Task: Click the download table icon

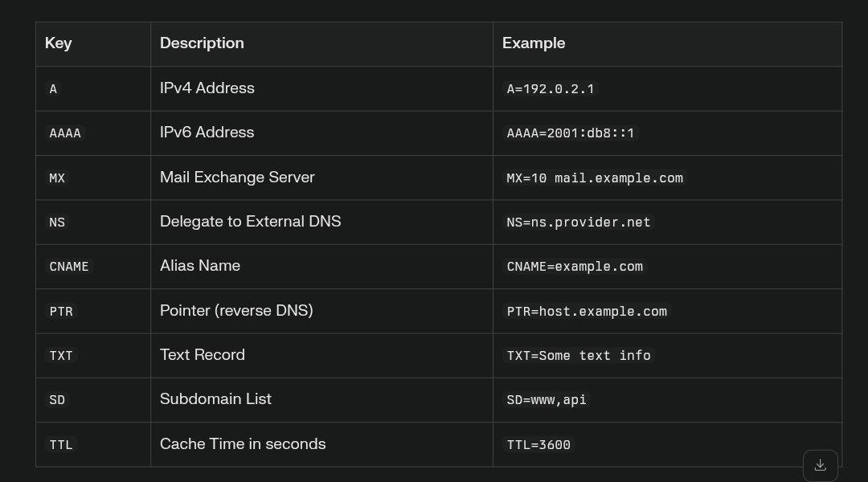Action: [821, 465]
